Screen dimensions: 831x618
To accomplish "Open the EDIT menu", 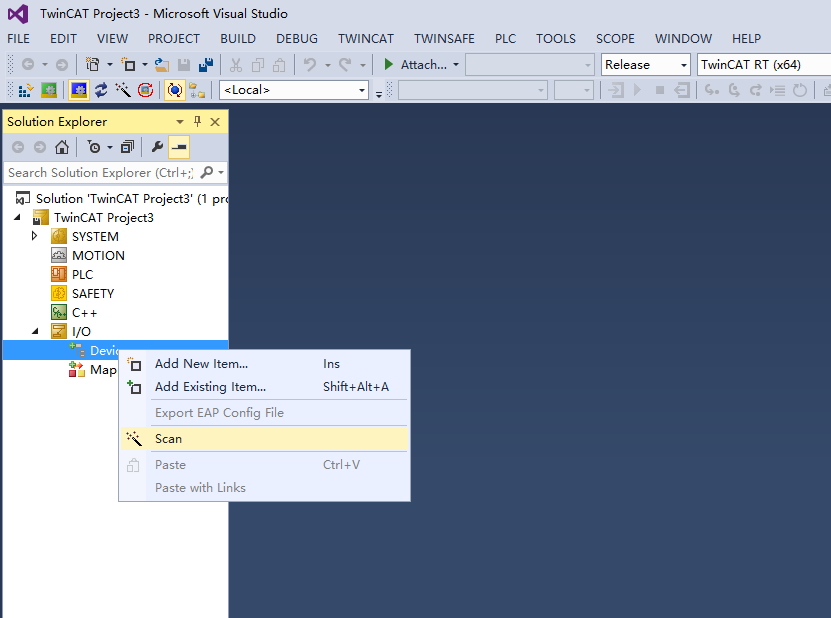I will click(63, 39).
